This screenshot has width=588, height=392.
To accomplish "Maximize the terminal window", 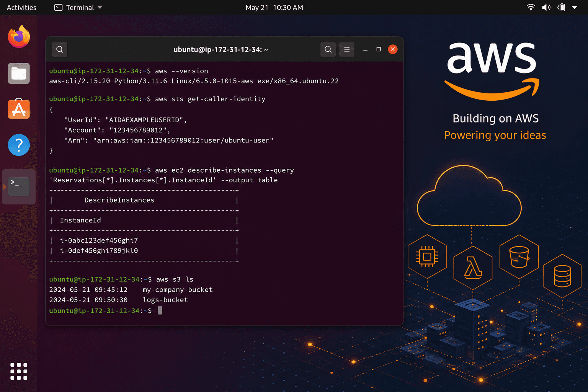I will tap(379, 49).
